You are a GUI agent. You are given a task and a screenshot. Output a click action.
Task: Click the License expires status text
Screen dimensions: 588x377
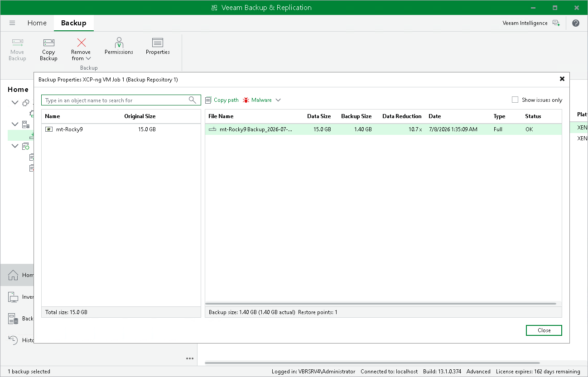538,372
